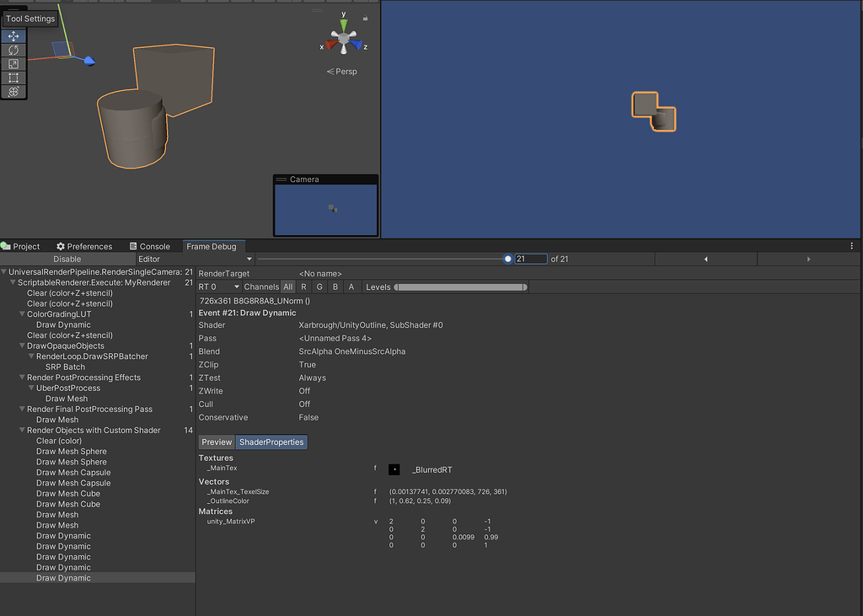Open Preferences via its gear icon
The width and height of the screenshot is (863, 616).
coord(62,246)
